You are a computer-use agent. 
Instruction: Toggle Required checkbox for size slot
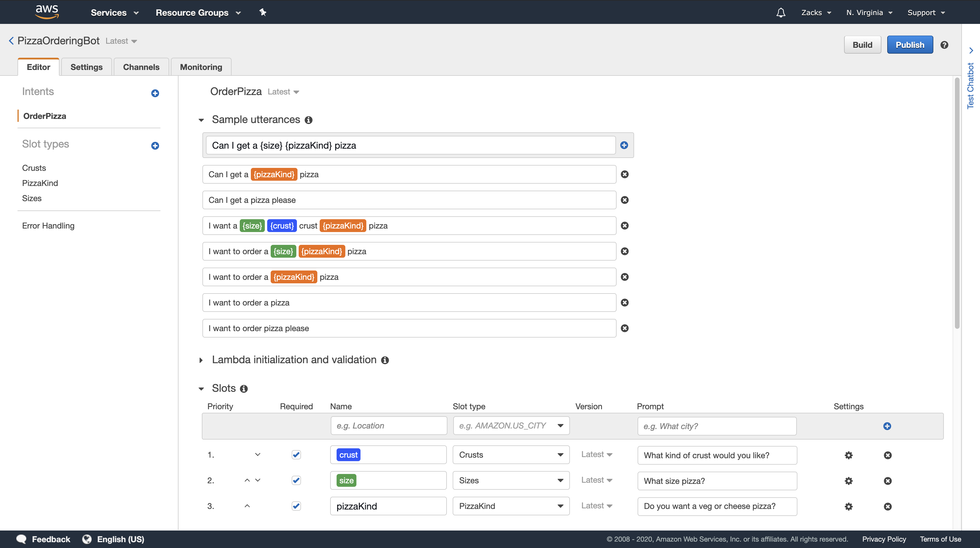tap(296, 480)
